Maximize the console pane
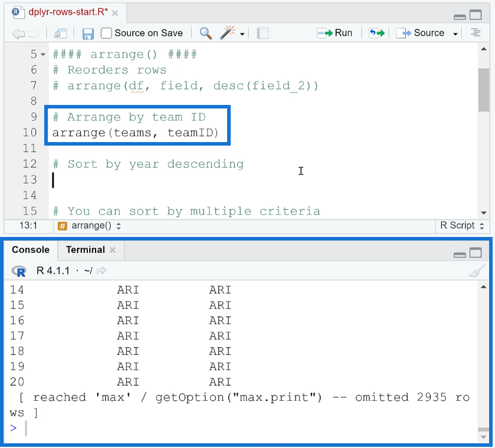Screen dimensions: 495x448 pyautogui.click(x=476, y=253)
